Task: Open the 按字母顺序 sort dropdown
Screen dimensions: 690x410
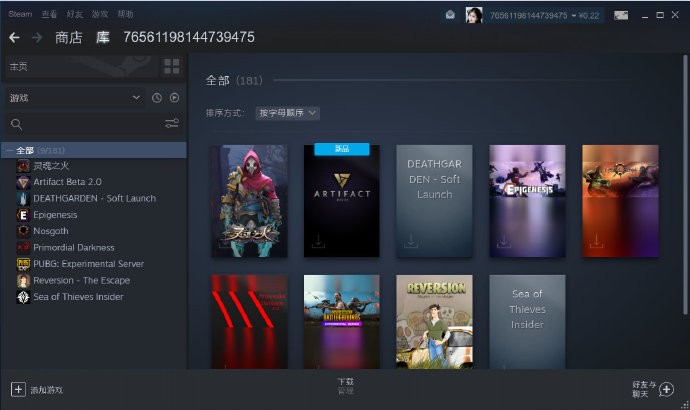Action: point(287,113)
